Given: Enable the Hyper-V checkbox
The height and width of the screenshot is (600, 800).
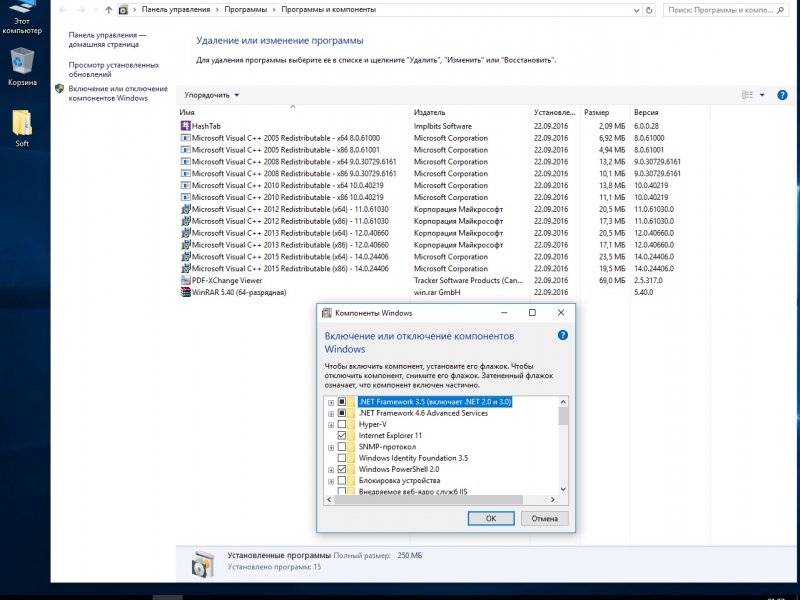Looking at the screenshot, I should pyautogui.click(x=342, y=424).
